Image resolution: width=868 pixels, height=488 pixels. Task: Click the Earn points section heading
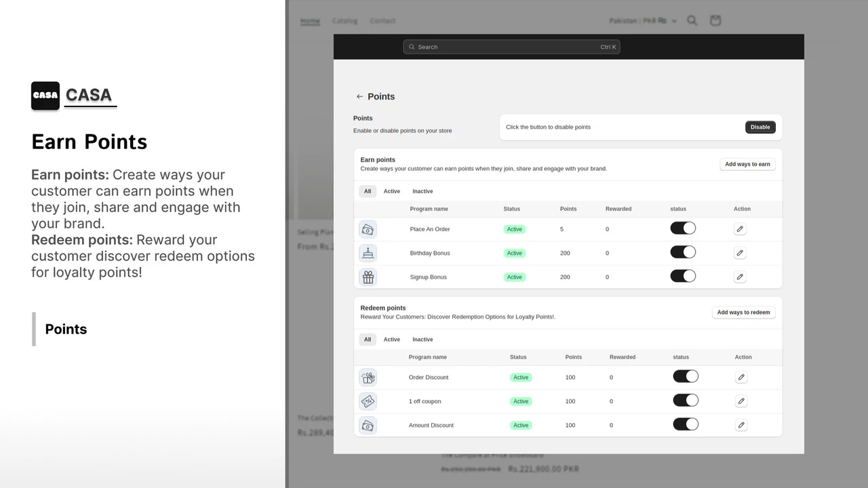click(378, 160)
